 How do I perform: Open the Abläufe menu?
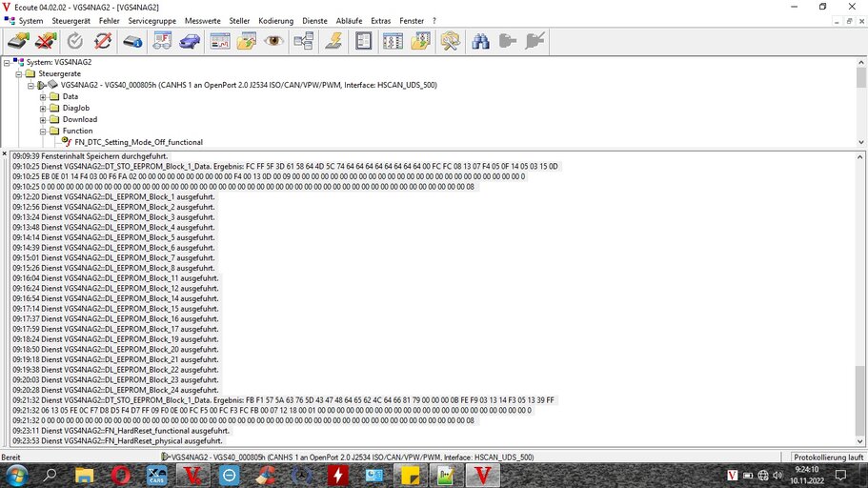(x=349, y=21)
